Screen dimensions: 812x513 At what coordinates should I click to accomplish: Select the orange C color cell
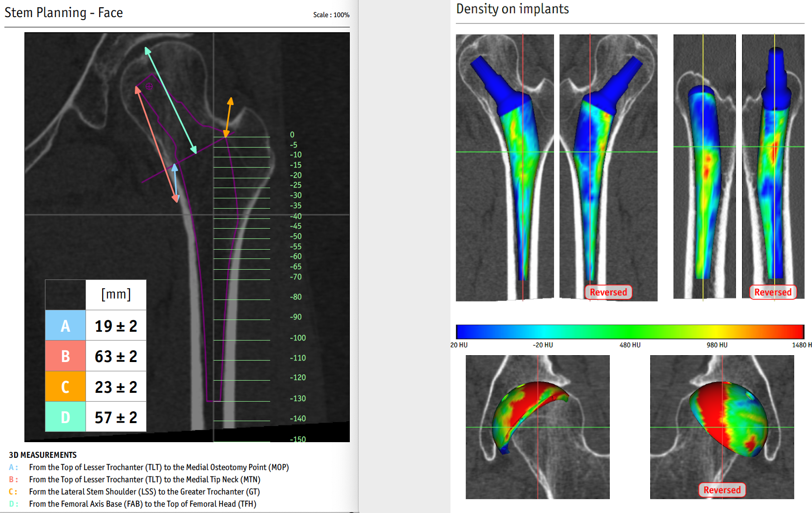pos(65,386)
